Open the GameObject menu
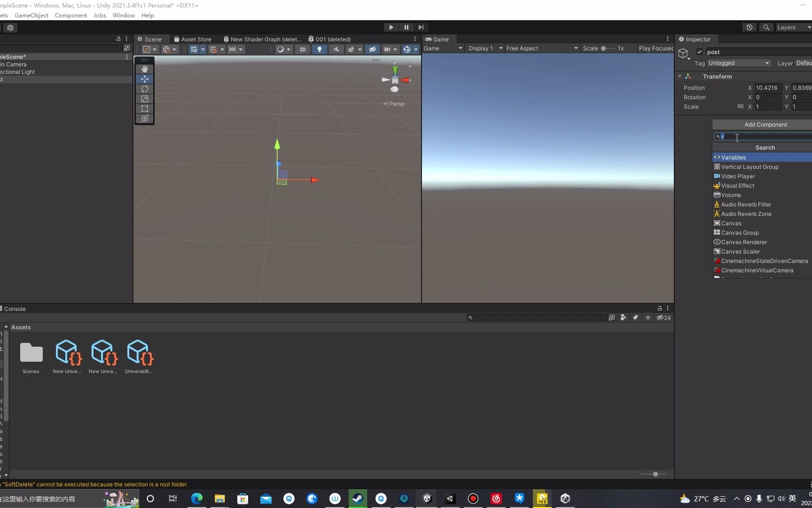 point(31,15)
